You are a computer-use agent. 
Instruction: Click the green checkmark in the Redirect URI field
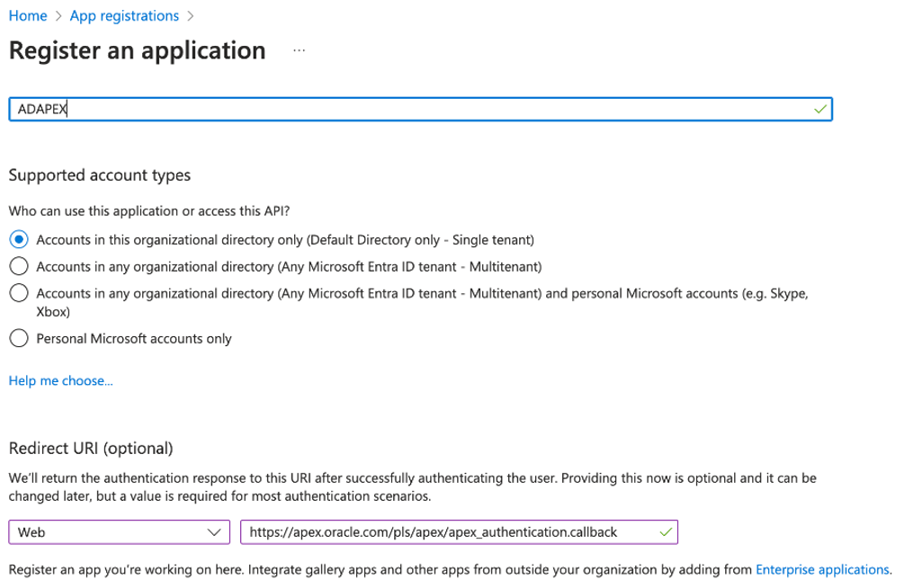(665, 532)
